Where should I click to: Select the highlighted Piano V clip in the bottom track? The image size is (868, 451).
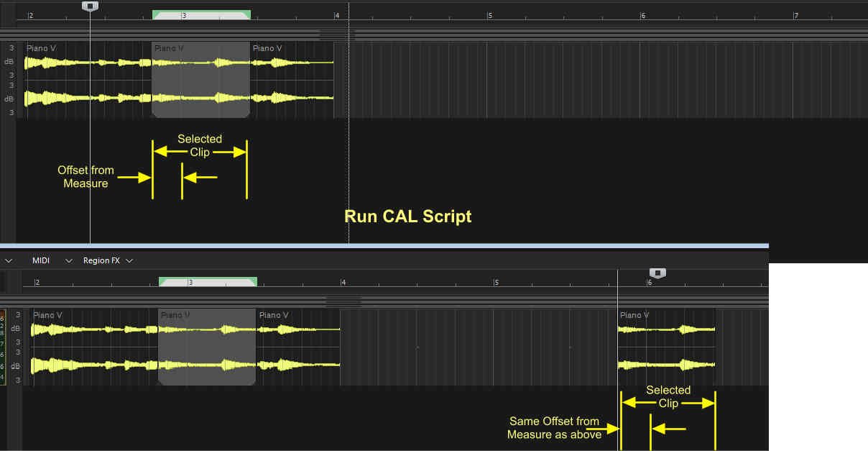[207, 347]
